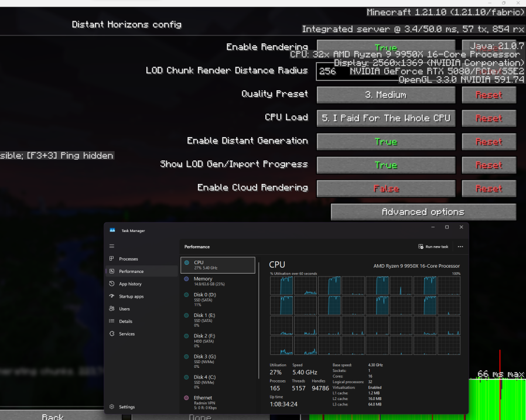The height and width of the screenshot is (420, 526).
Task: Reset Enable Cloud Rendering setting
Action: 489,189
